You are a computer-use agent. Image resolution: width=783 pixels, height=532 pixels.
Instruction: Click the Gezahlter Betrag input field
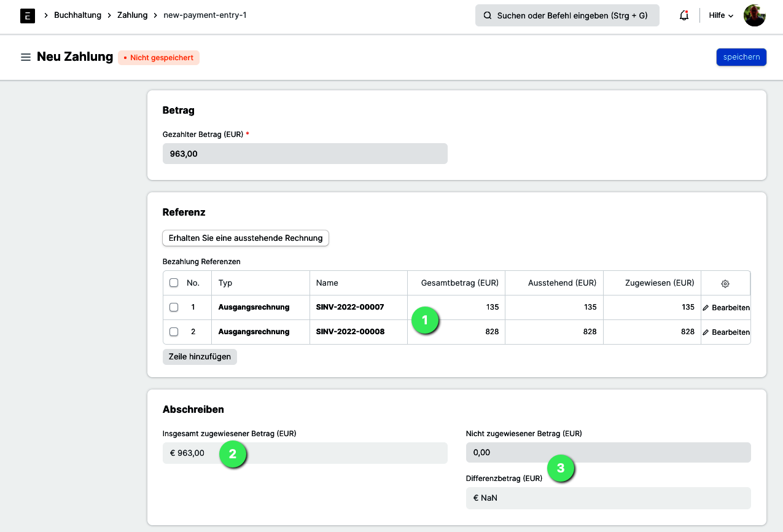[305, 154]
